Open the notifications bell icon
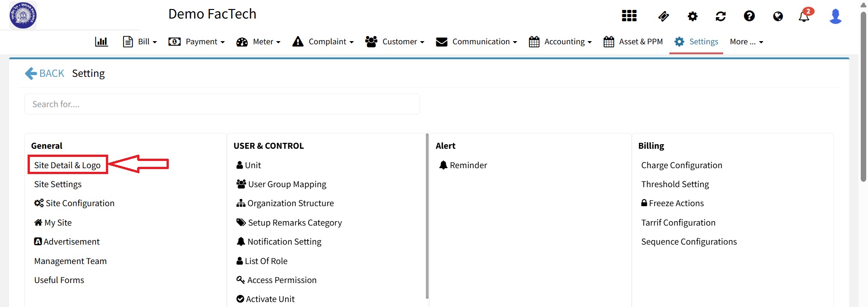This screenshot has width=868, height=307. click(804, 17)
